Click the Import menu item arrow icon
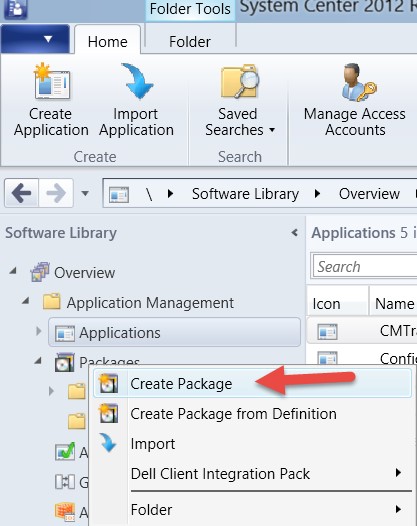417x526 pixels. (108, 443)
